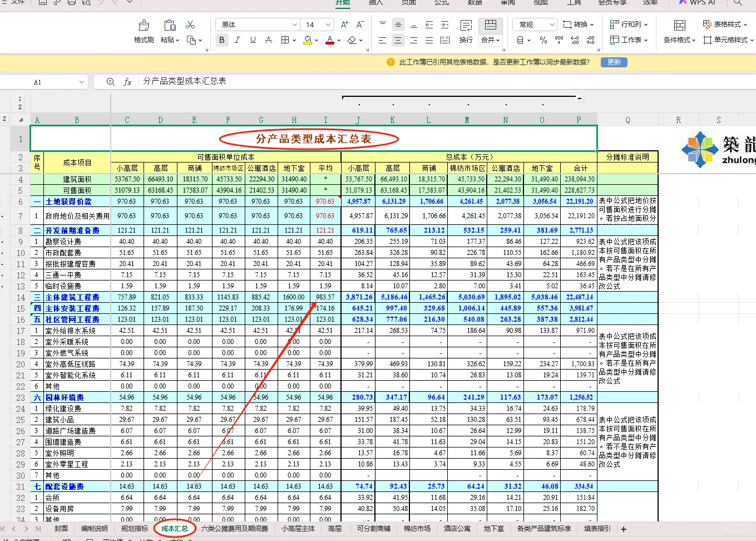Click the Merge cells (合并) icon
The image size is (756, 541).
pyautogui.click(x=491, y=26)
